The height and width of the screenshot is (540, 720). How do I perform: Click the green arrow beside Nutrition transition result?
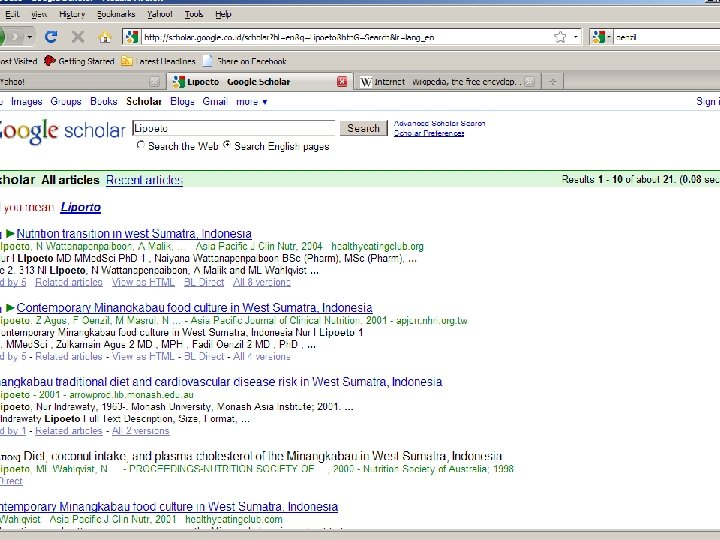click(x=10, y=234)
